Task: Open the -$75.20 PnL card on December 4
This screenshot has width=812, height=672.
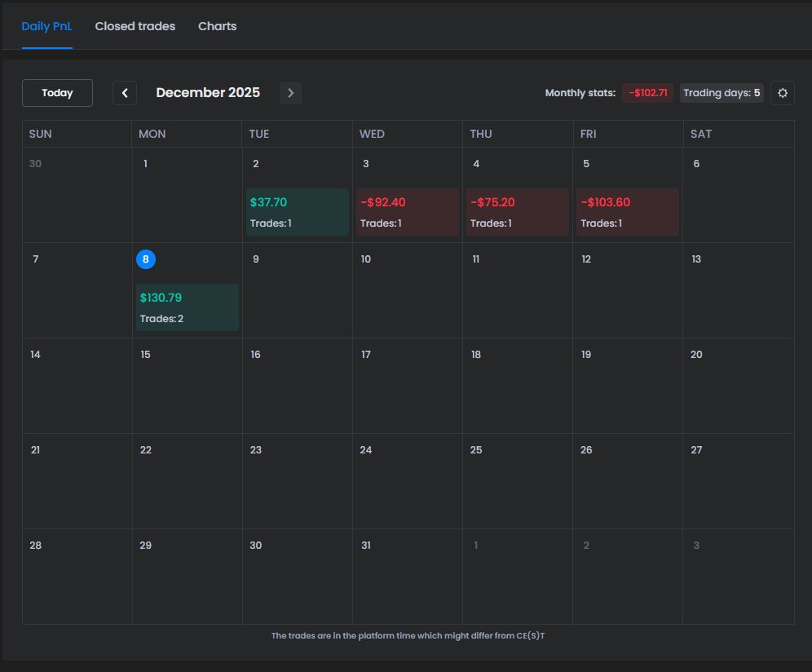Action: pos(518,212)
